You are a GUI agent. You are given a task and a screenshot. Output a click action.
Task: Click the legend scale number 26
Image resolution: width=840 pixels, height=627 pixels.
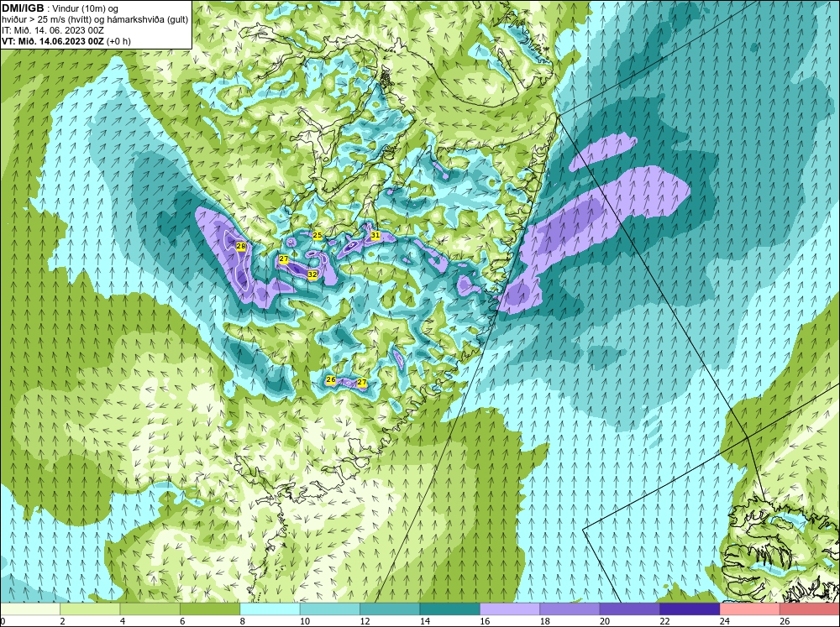click(x=785, y=621)
